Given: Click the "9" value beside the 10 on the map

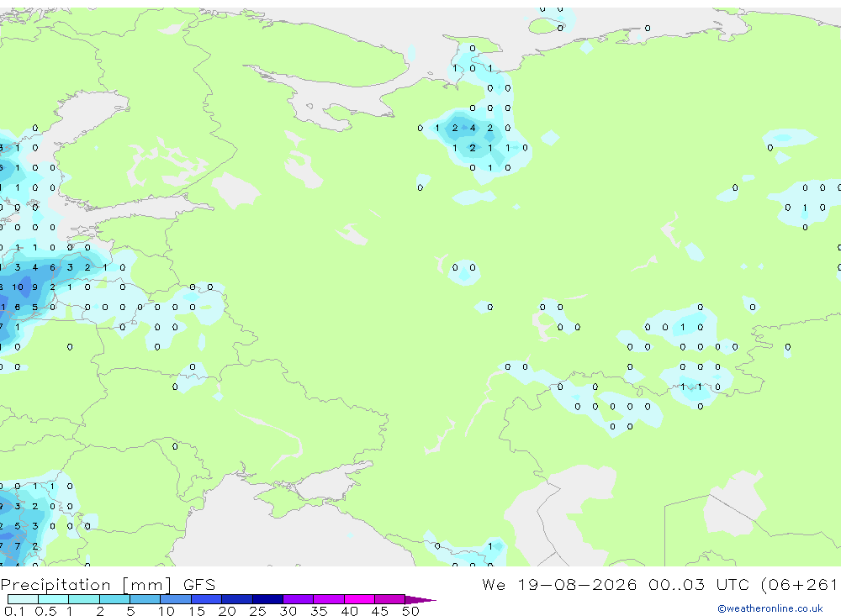Looking at the screenshot, I should 34,287.
